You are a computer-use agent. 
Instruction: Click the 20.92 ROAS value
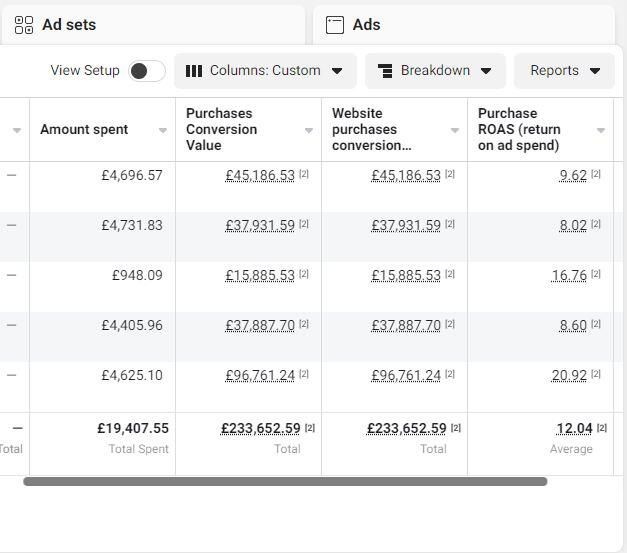(569, 376)
